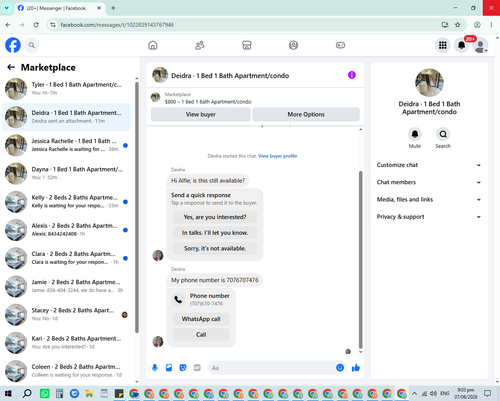The image size is (500, 401).
Task: Send quick reply 'In talks. I'll let you know.'
Action: pyautogui.click(x=215, y=233)
